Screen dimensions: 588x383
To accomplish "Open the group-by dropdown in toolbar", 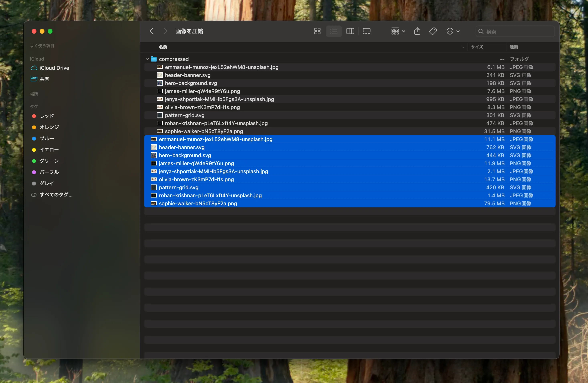I will click(398, 31).
